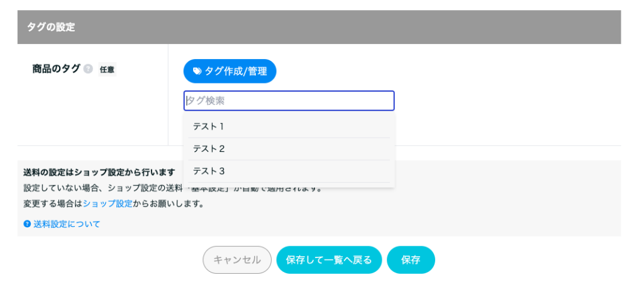Click 保存して一覧へ戻る button

pos(329,259)
